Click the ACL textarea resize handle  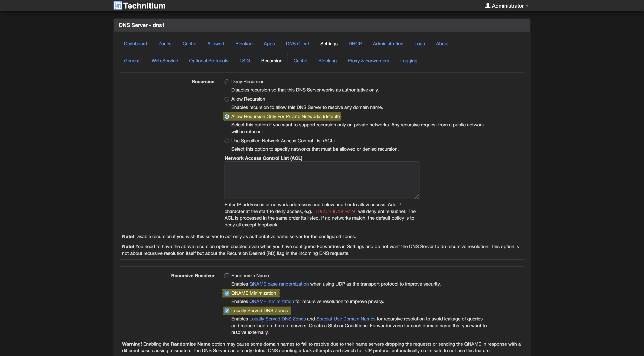coord(416,197)
